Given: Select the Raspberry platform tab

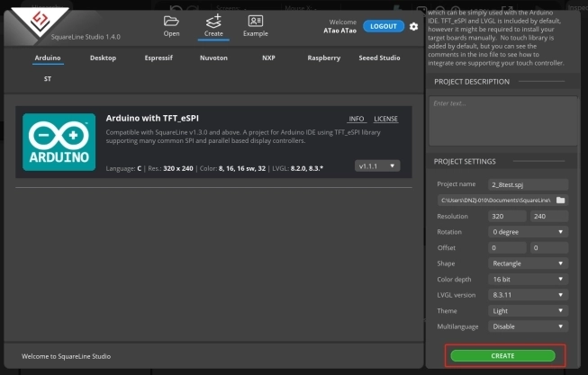Looking at the screenshot, I should [x=323, y=58].
